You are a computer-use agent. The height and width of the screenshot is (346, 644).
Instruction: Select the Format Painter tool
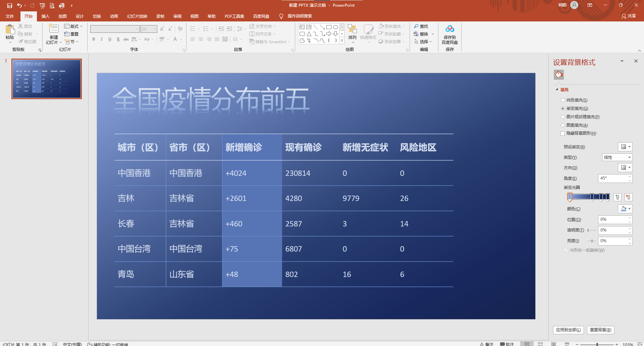[27, 42]
